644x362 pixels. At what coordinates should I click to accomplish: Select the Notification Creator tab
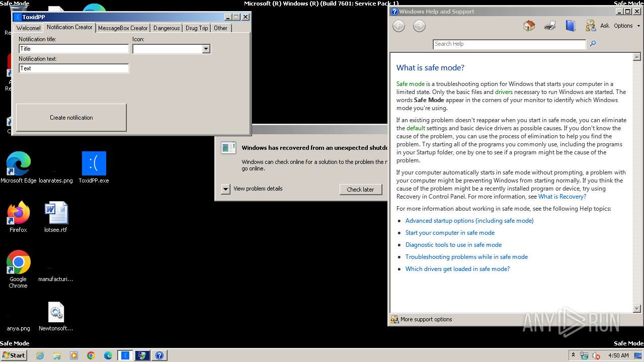tap(69, 27)
